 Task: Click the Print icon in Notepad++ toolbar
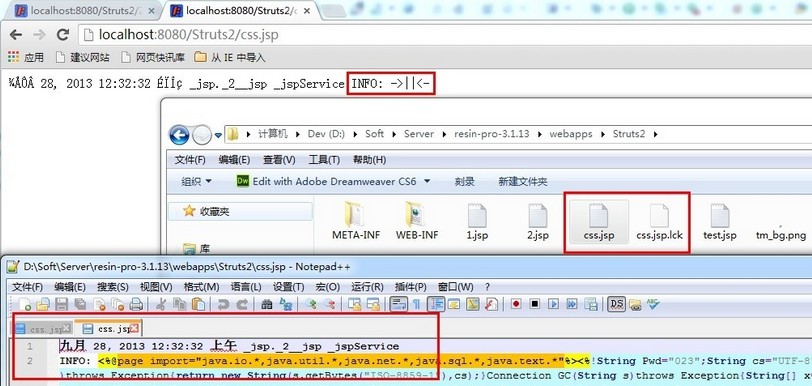[x=136, y=304]
